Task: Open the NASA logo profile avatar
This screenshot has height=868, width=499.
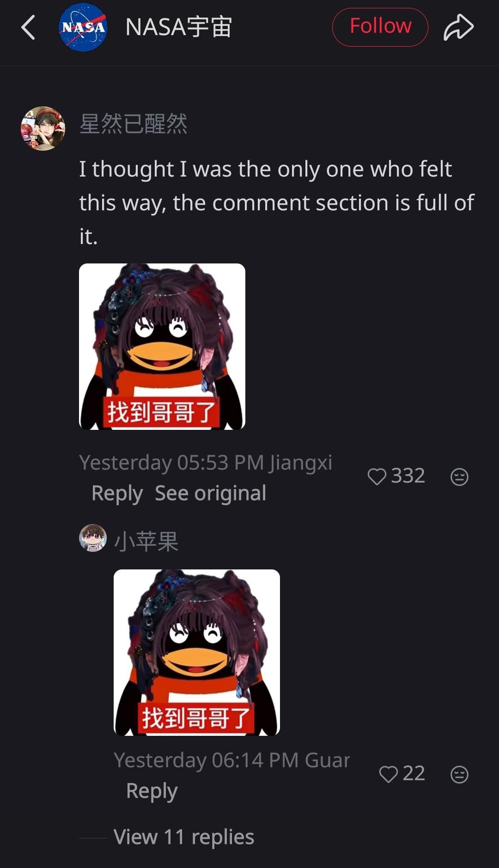Action: coord(83,27)
